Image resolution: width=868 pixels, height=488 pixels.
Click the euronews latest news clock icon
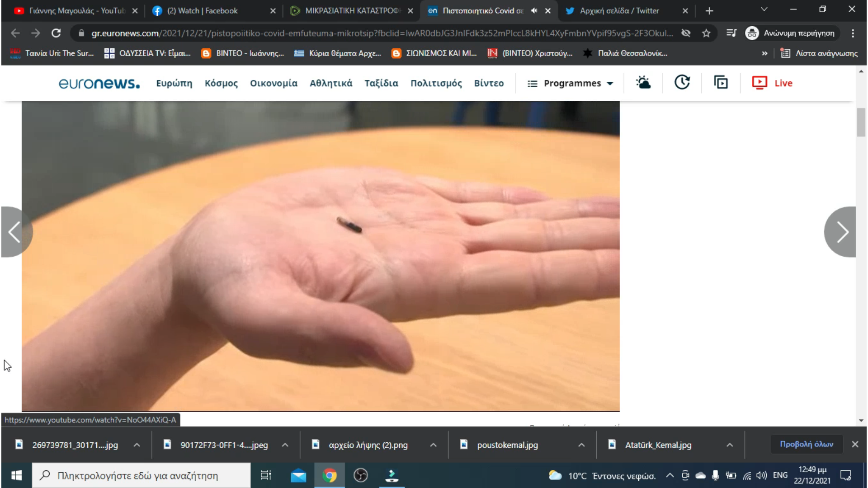(x=682, y=83)
